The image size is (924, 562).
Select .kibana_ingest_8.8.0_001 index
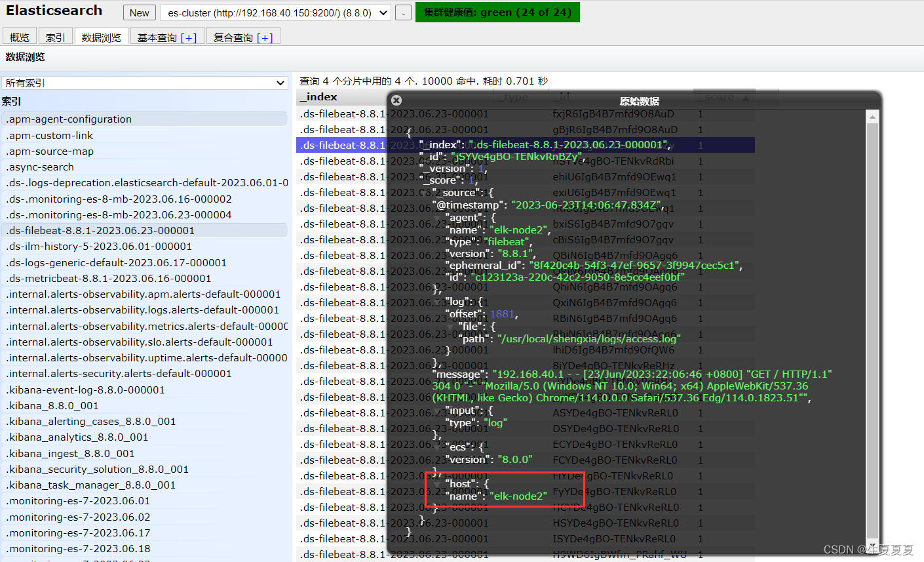click(x=145, y=453)
